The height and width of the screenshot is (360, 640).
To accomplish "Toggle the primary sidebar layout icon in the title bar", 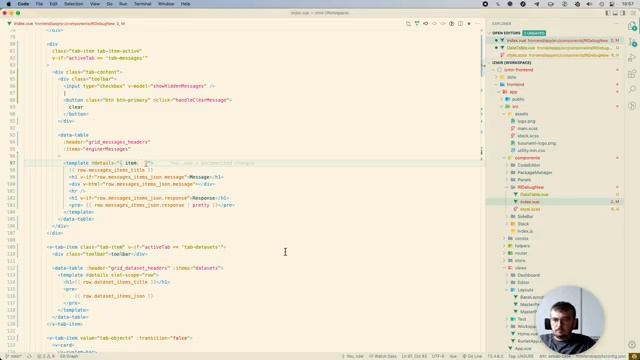I will point(608,13).
